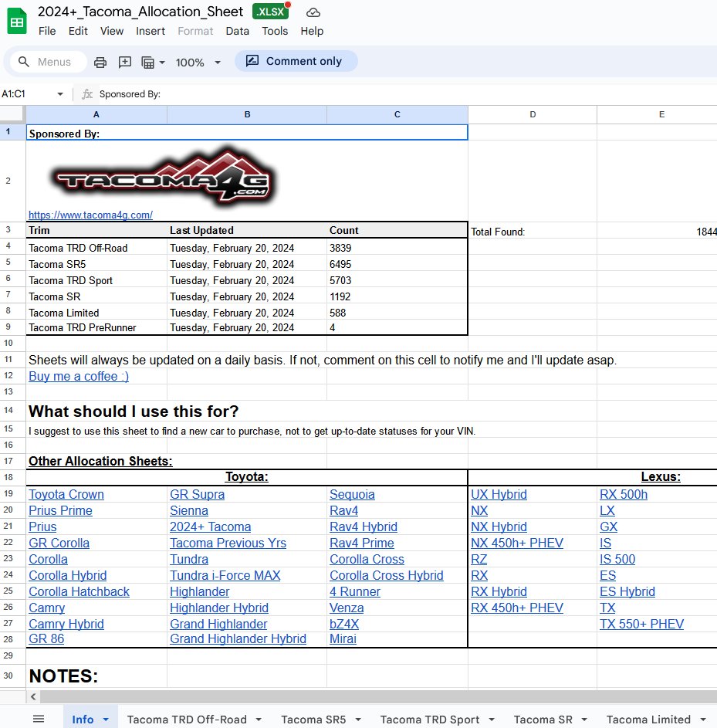The width and height of the screenshot is (717, 728).
Task: Open the View menu
Action: click(112, 31)
